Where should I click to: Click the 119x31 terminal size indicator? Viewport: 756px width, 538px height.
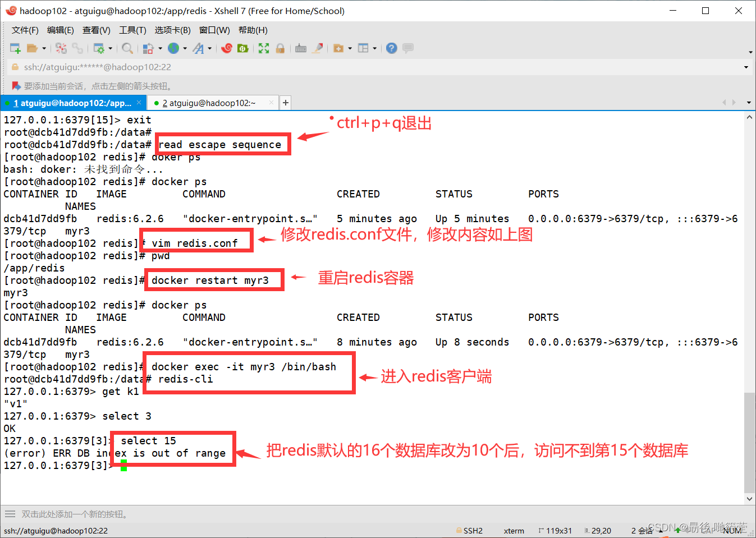point(555,531)
